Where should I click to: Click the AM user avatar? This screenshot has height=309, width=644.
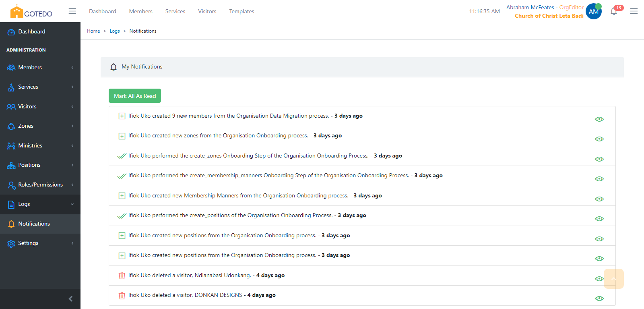click(x=593, y=11)
